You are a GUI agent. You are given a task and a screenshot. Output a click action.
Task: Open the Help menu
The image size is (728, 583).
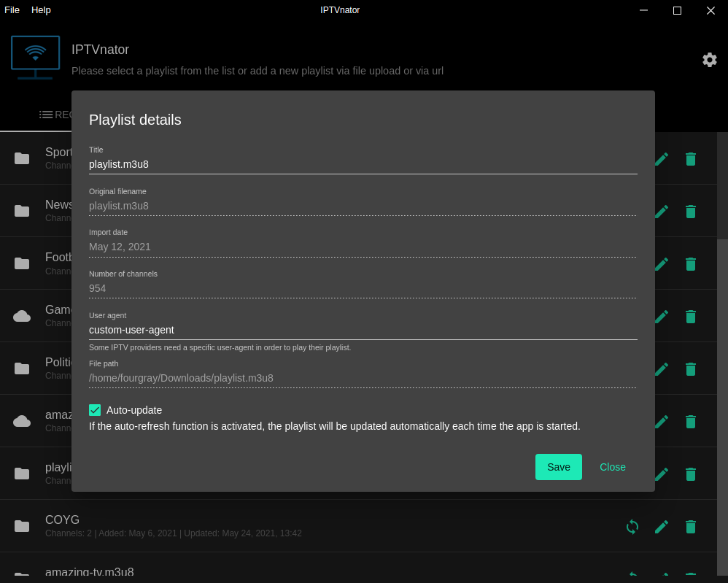(x=40, y=9)
